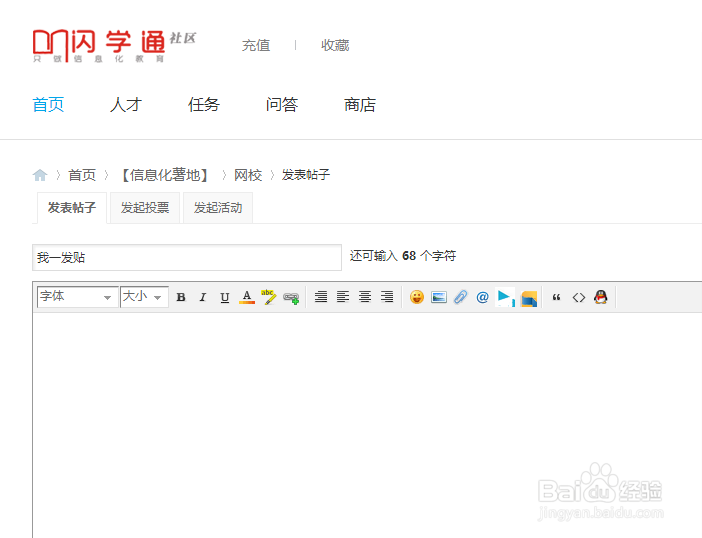Click the justify alignment icon
Screen dimensions: 702x538
[321, 297]
